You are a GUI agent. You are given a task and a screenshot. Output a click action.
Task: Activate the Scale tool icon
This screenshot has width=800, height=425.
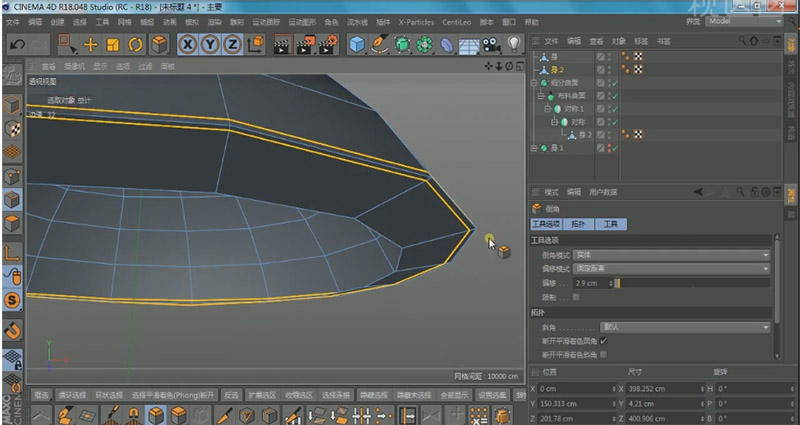112,44
